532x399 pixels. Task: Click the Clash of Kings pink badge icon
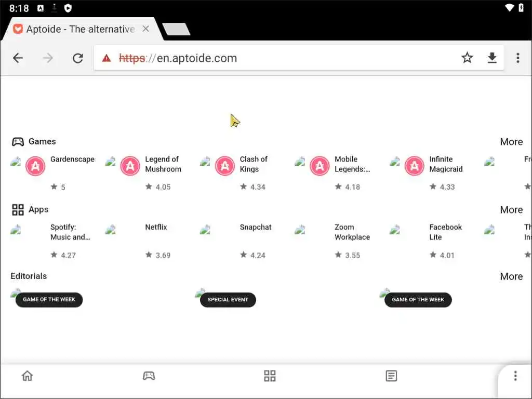pyautogui.click(x=224, y=166)
